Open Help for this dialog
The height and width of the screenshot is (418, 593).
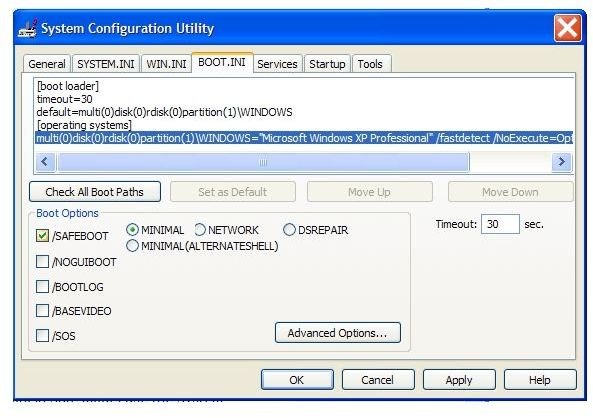[x=540, y=379]
